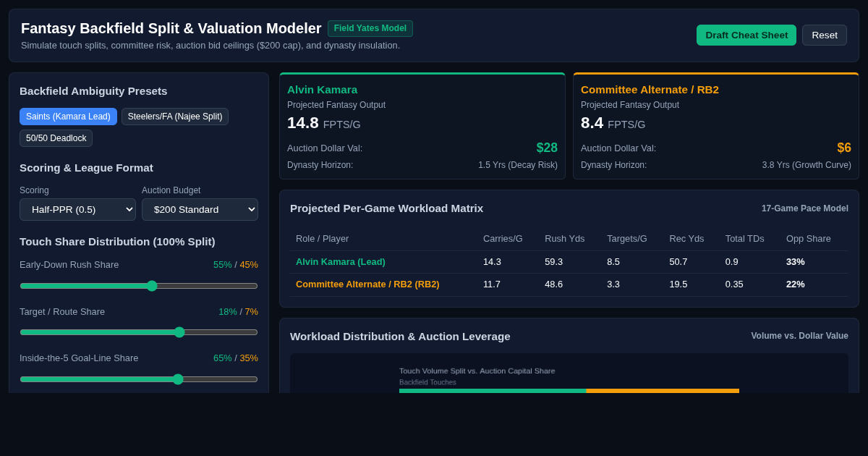The image size is (868, 456).
Task: Click the green Backfield Touches bar segment
Action: (493, 391)
